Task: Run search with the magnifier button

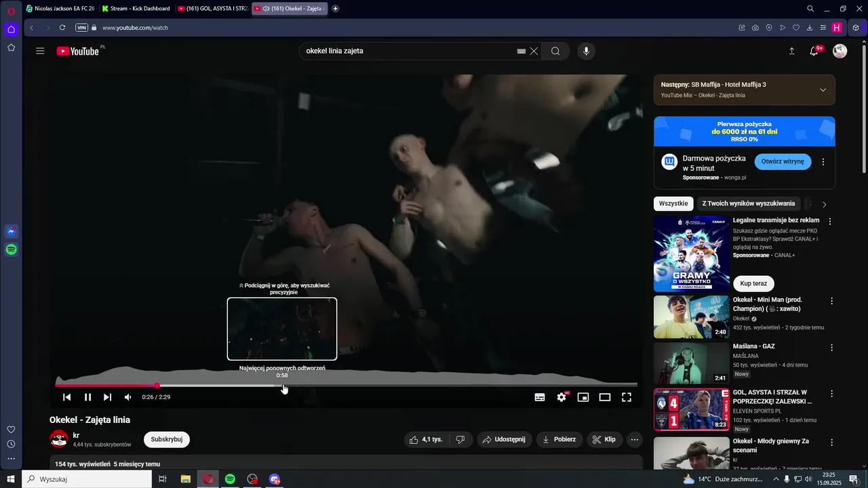Action: click(x=555, y=51)
